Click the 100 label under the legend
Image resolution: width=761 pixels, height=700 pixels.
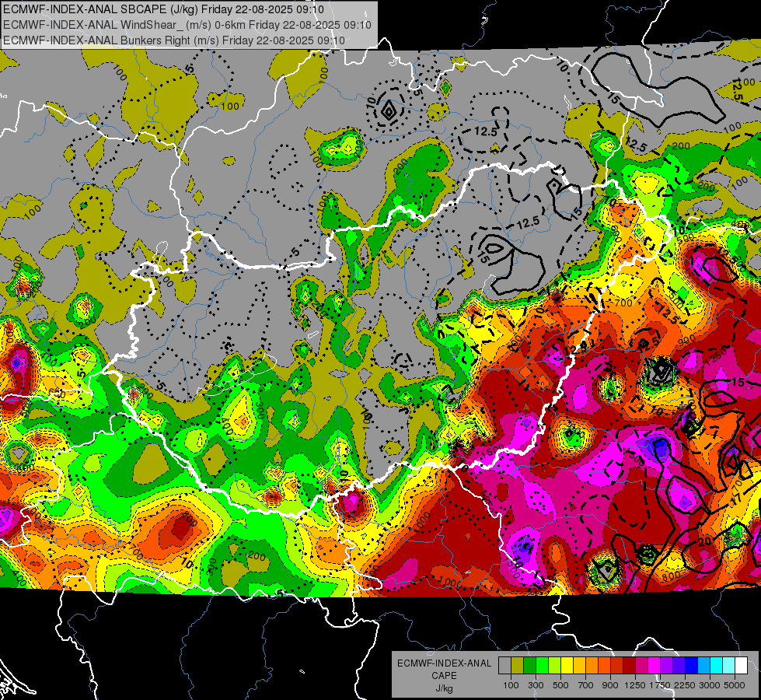[x=511, y=685]
